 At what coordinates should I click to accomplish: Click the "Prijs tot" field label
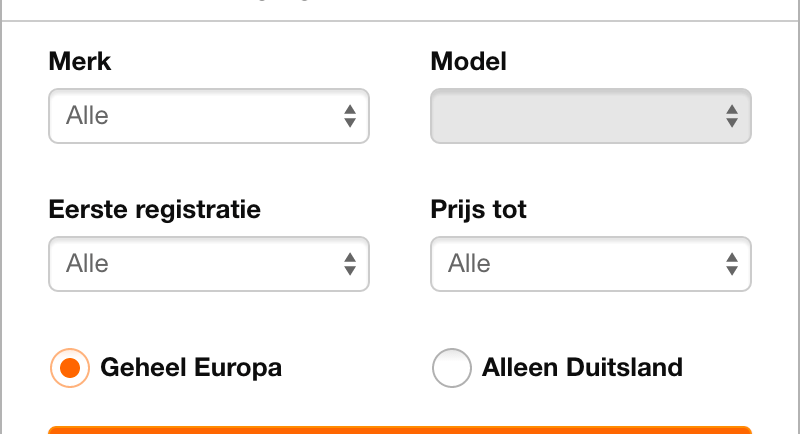(x=479, y=210)
